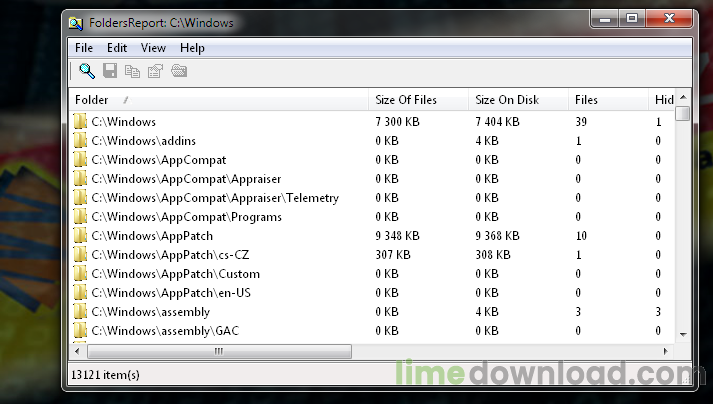713x404 pixels.
Task: Click the 307 KB size value
Action: pyautogui.click(x=393, y=254)
